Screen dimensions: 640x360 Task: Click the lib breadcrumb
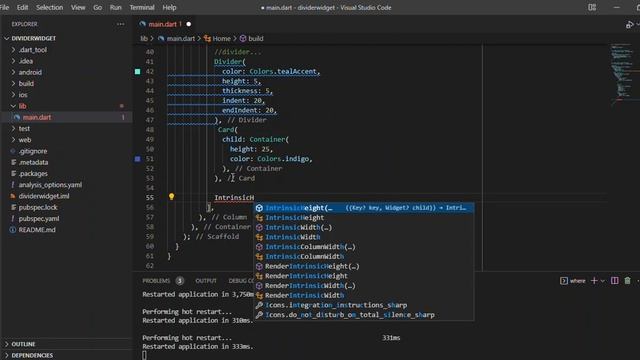pos(144,38)
